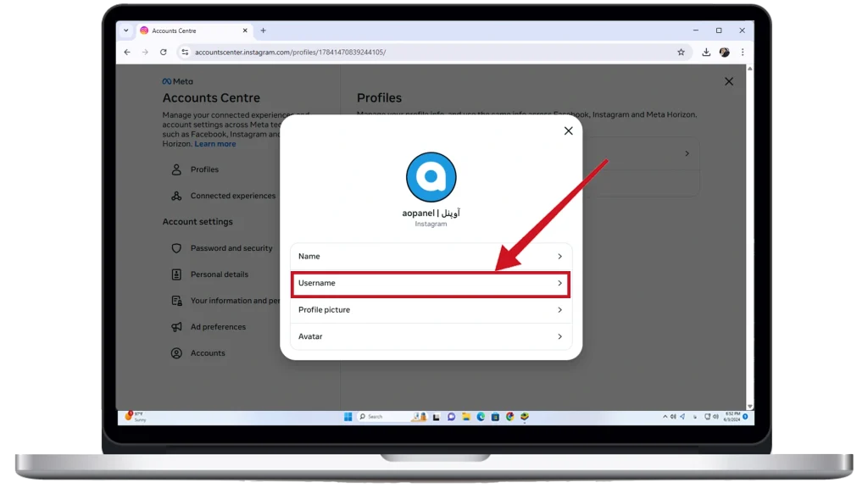Click the Meta logo
The height and width of the screenshot is (488, 868).
pos(177,81)
